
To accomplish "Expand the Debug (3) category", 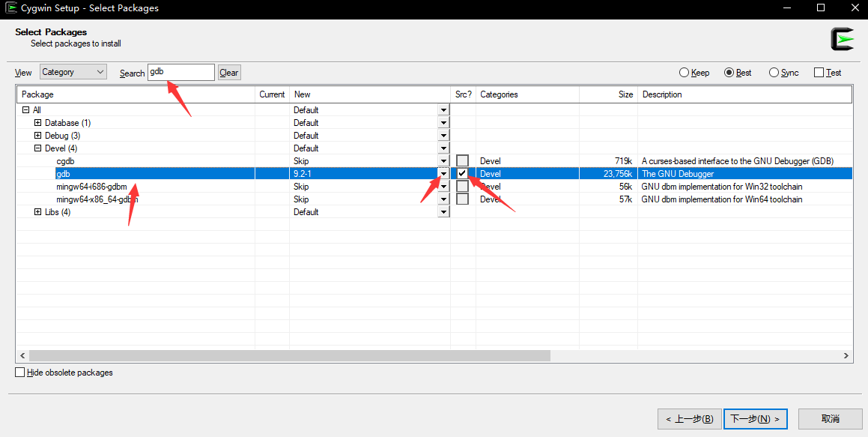I will click(x=37, y=135).
